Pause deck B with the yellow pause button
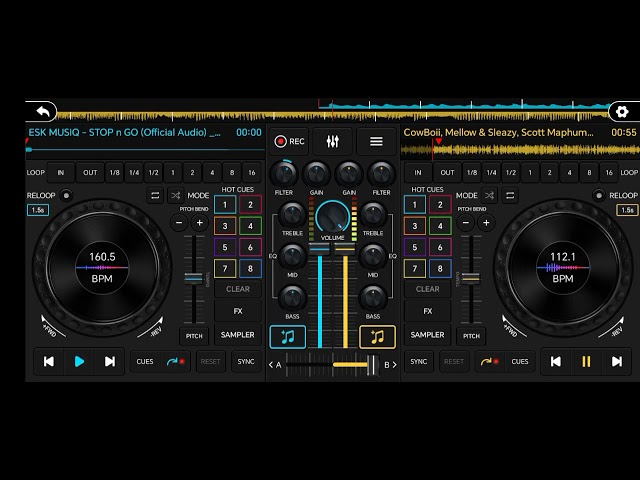The image size is (640, 480). 586,361
